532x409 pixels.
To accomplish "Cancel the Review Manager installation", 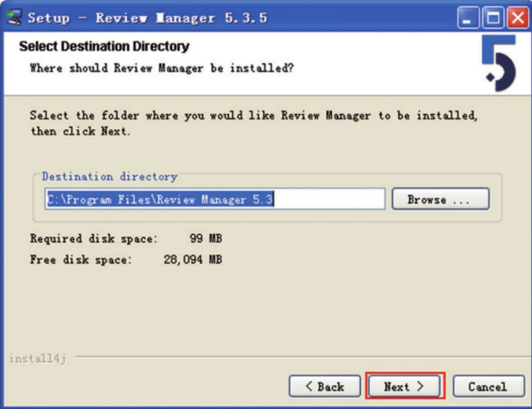I will click(489, 386).
